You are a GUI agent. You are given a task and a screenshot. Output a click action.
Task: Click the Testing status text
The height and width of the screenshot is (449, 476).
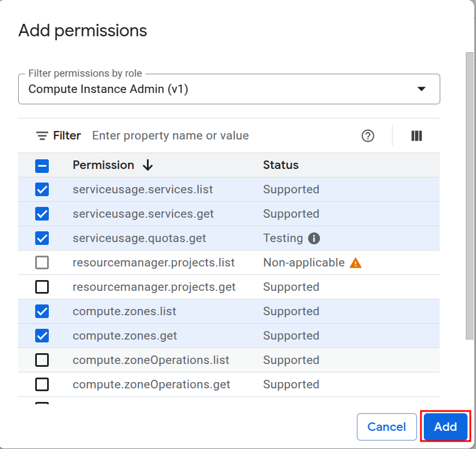coord(283,238)
